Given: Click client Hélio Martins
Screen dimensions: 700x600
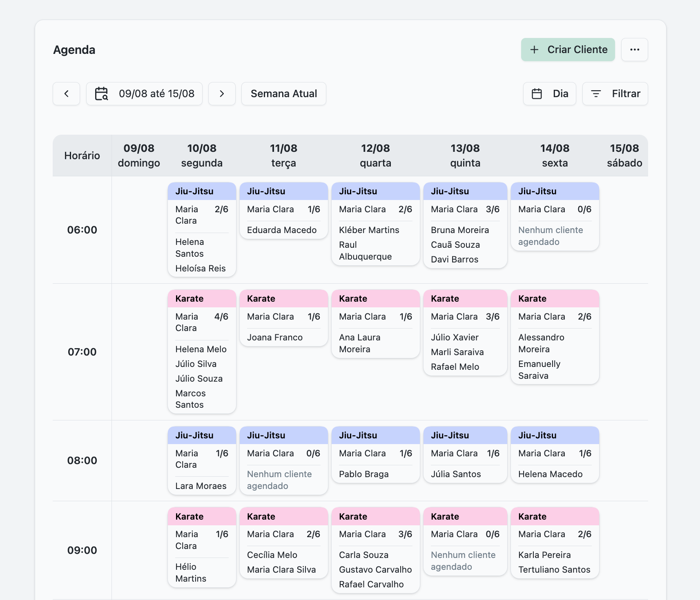Looking at the screenshot, I should pos(191,573).
